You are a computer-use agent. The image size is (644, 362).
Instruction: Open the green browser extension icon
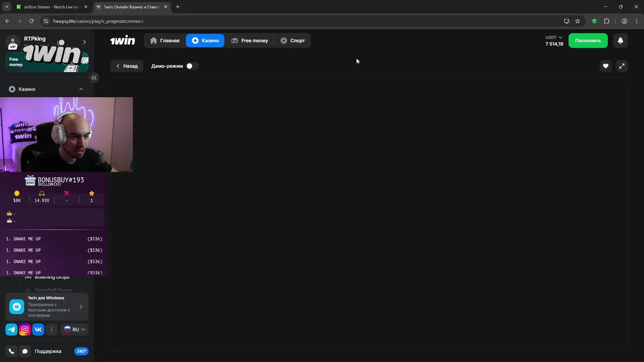coord(594,21)
